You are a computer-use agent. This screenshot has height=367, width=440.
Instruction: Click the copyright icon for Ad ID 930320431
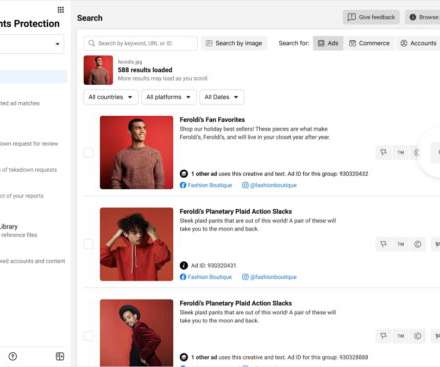(418, 244)
